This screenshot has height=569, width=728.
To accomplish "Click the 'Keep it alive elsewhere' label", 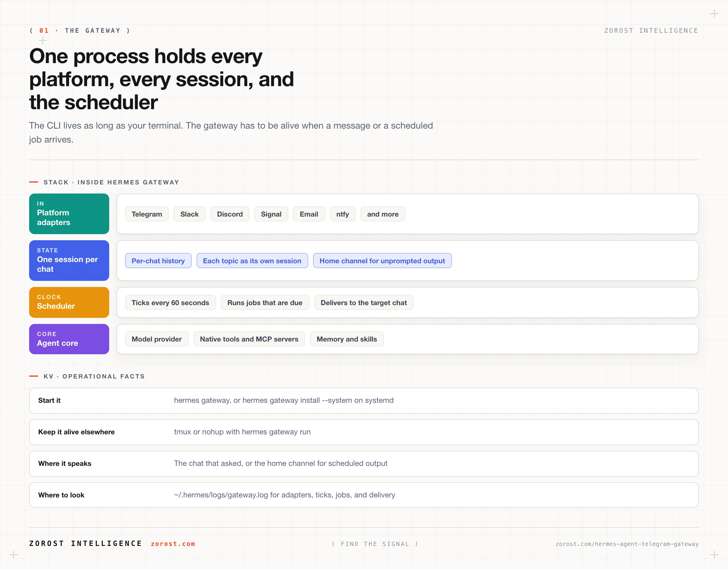I will coord(76,432).
